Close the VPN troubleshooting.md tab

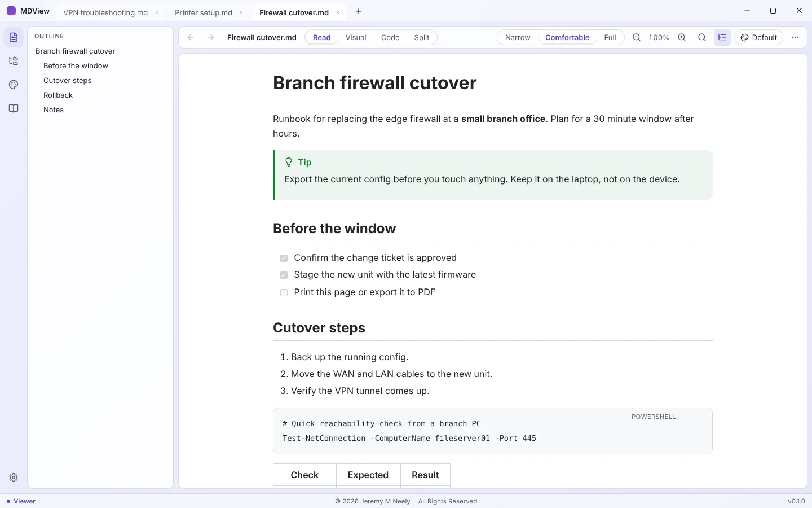(157, 12)
